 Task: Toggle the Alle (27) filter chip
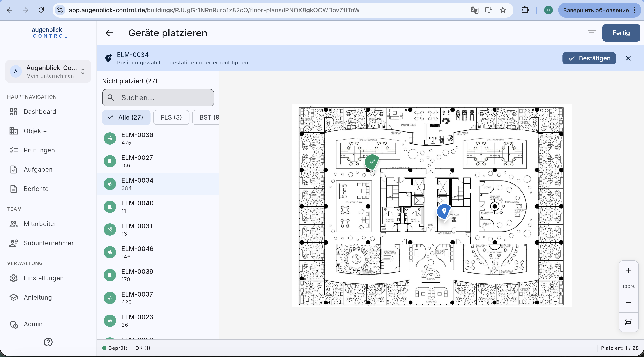tap(126, 117)
